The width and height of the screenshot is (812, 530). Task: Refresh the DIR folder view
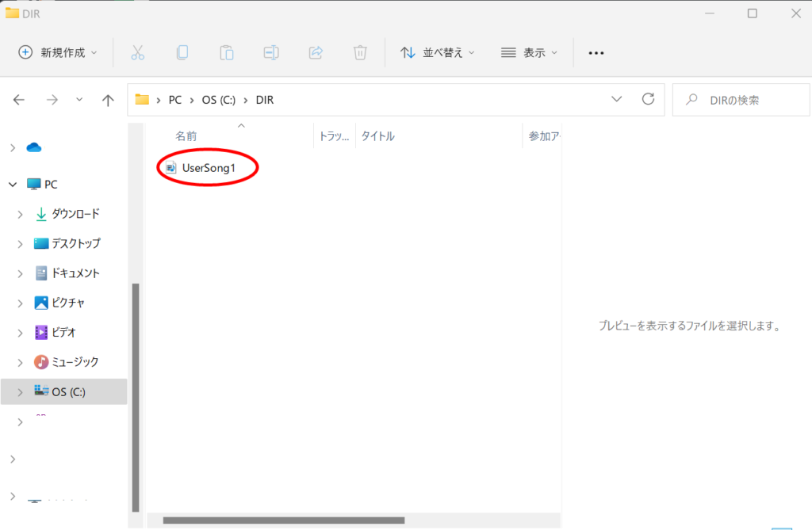click(x=648, y=99)
